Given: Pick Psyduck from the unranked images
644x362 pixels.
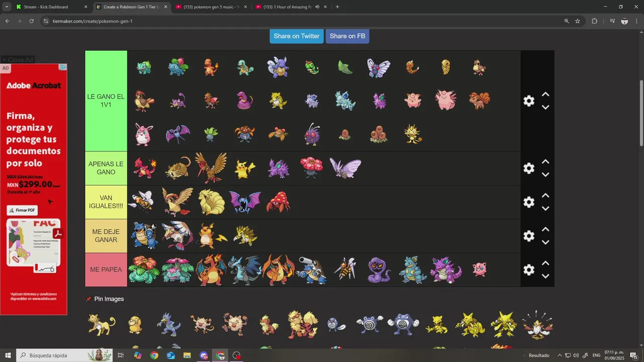Looking at the screenshot, I should 134,324.
